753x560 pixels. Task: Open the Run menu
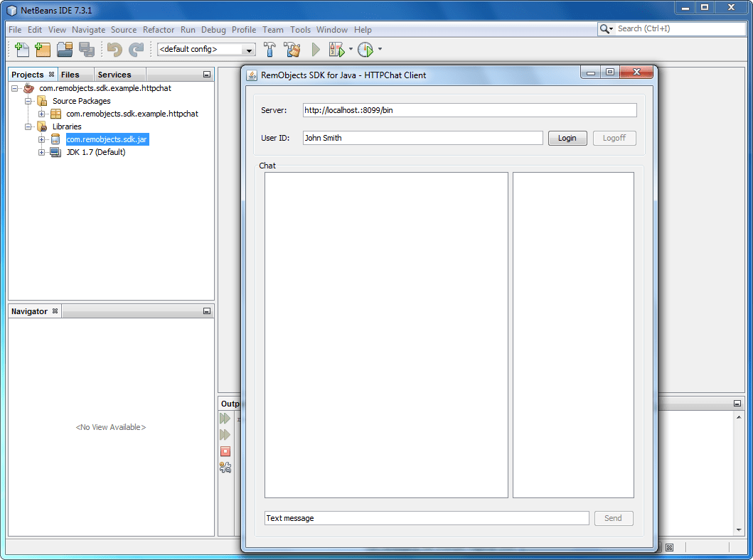coord(188,30)
